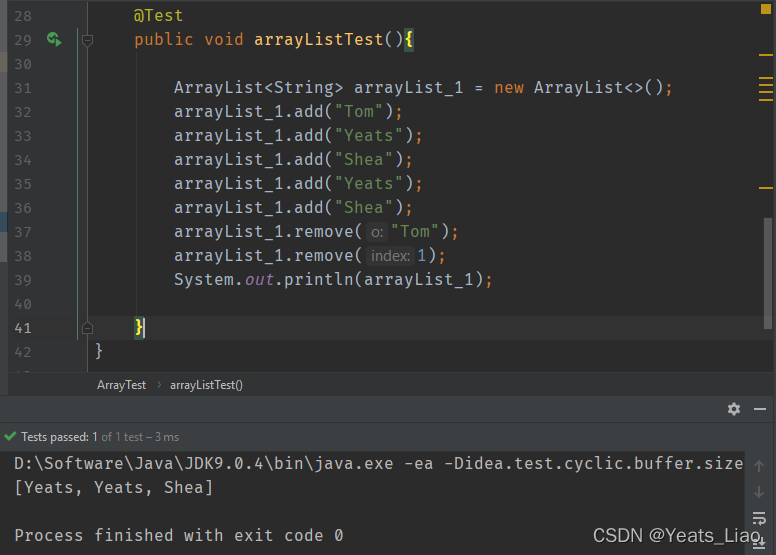Image resolution: width=776 pixels, height=555 pixels.
Task: Select the ArrayTest breadcrumb
Action: coord(121,385)
